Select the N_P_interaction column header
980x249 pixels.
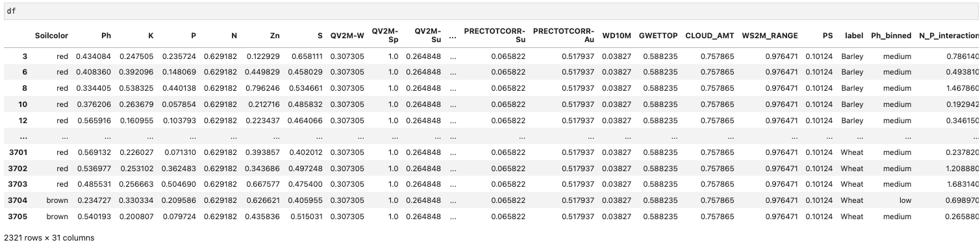949,36
